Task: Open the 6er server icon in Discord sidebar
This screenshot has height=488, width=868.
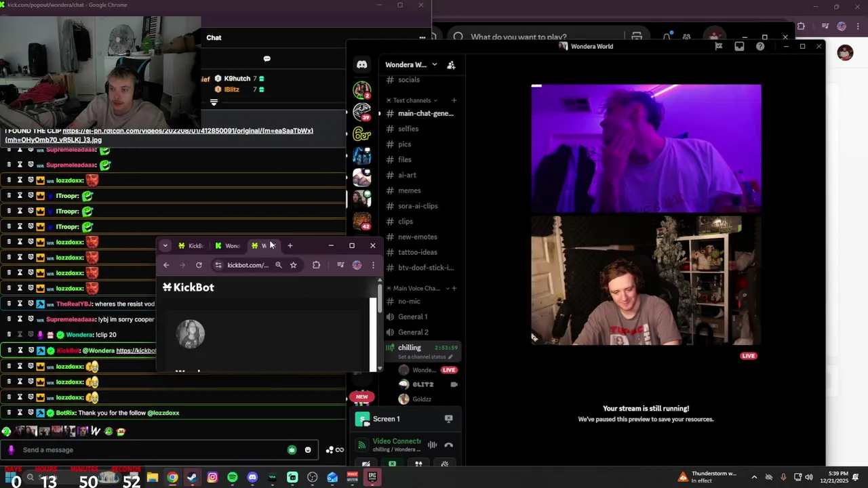Action: [361, 134]
